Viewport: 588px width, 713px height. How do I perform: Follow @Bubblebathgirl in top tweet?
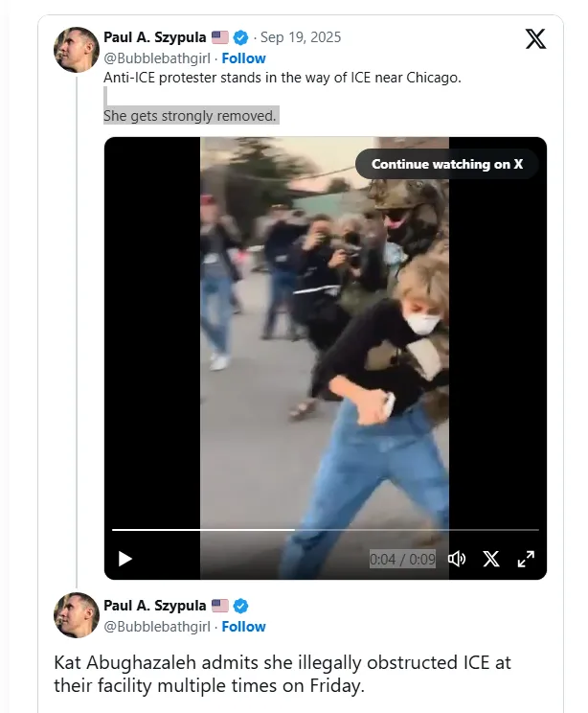244,58
